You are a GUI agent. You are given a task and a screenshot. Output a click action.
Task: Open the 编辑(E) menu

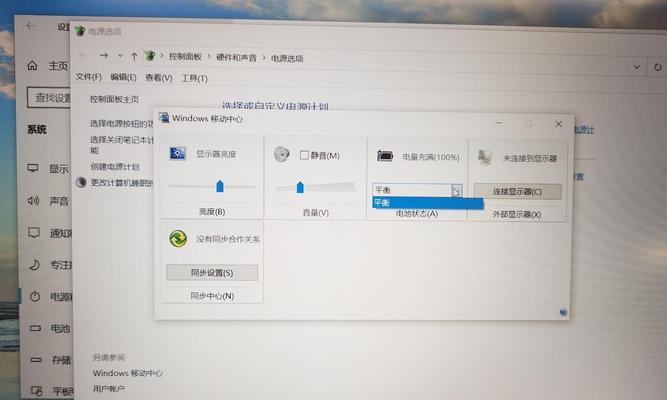pos(123,77)
